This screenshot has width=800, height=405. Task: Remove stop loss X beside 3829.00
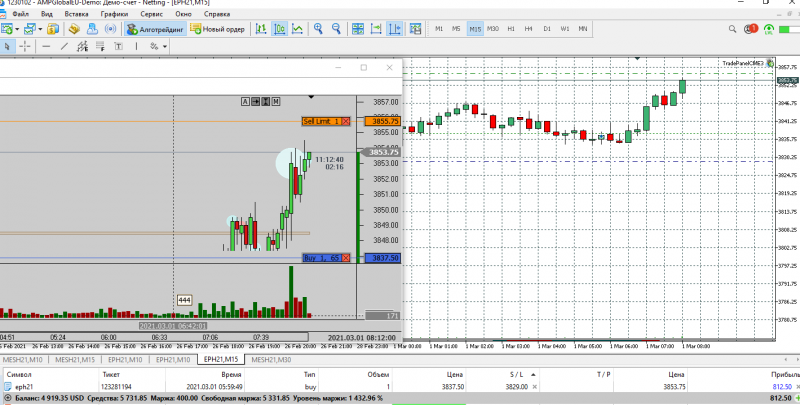(x=535, y=387)
